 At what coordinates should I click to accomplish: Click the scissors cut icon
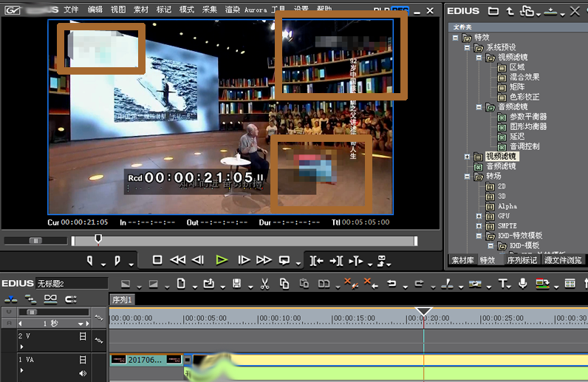(264, 284)
